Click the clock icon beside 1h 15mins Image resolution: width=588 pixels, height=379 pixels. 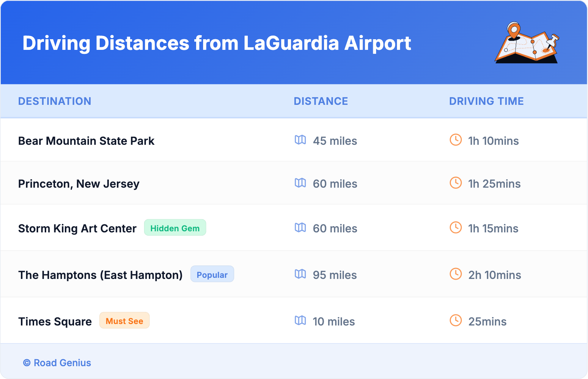[456, 228]
